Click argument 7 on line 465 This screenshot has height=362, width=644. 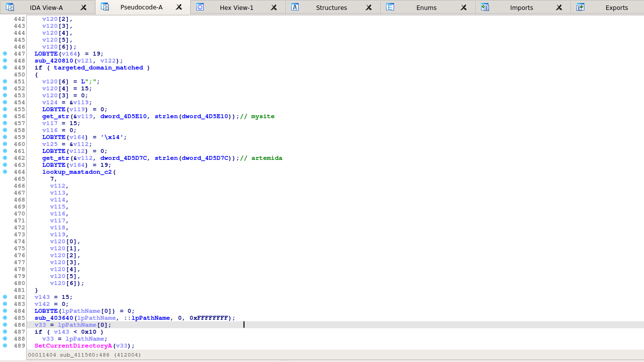(x=52, y=179)
